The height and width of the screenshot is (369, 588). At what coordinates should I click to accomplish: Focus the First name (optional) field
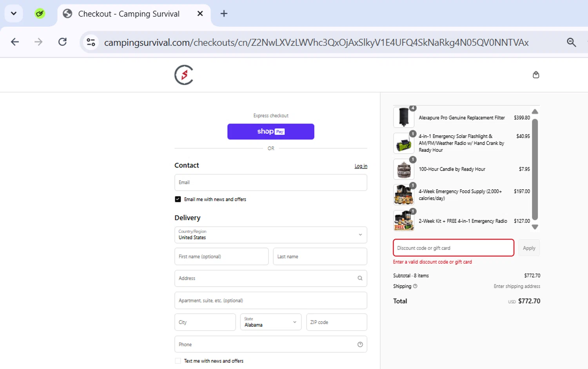pyautogui.click(x=221, y=256)
